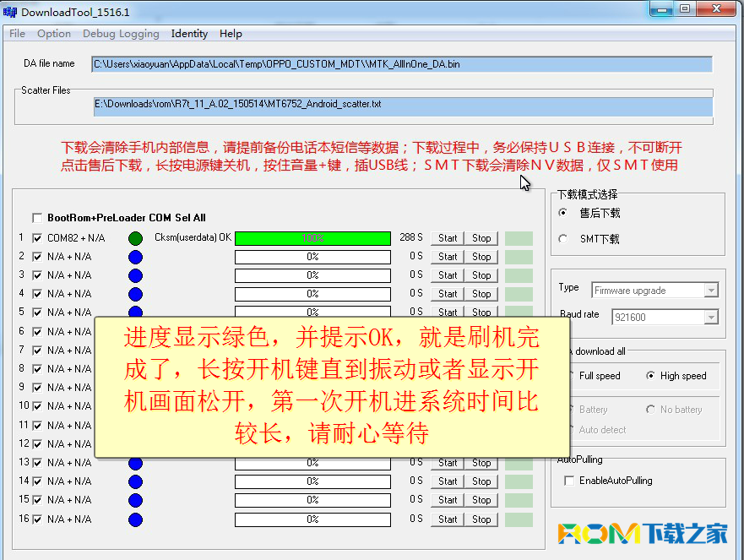Uncheck the row 1 COM82 checkbox
The image size is (744, 560).
(37, 237)
